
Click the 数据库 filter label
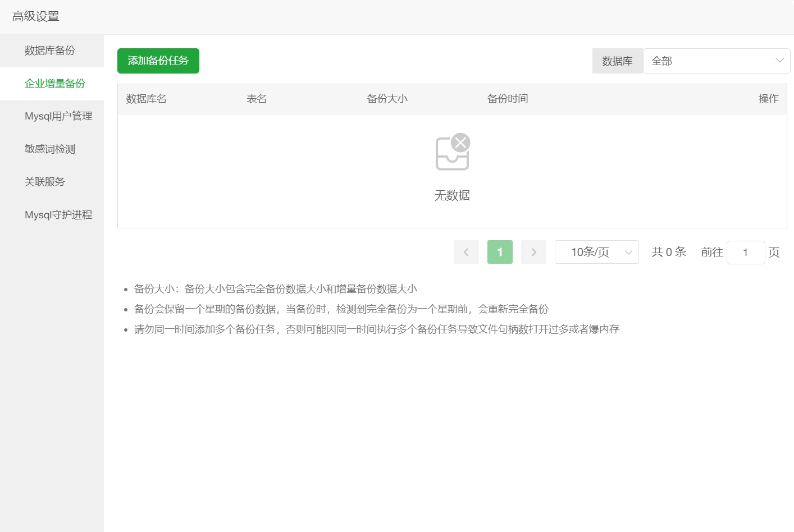pyautogui.click(x=617, y=60)
